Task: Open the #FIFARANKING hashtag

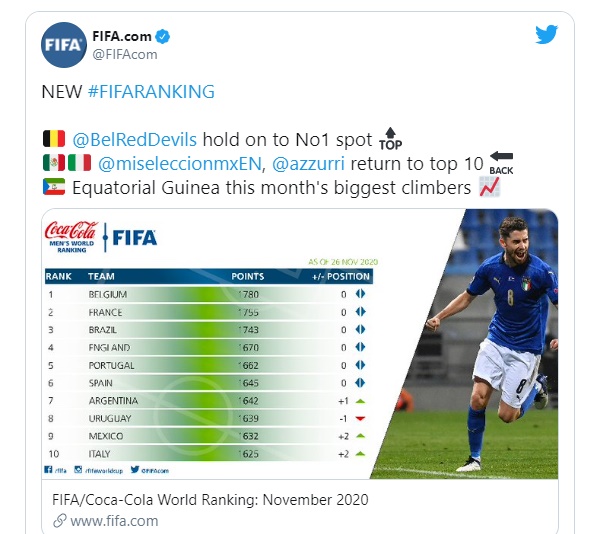Action: pos(151,91)
